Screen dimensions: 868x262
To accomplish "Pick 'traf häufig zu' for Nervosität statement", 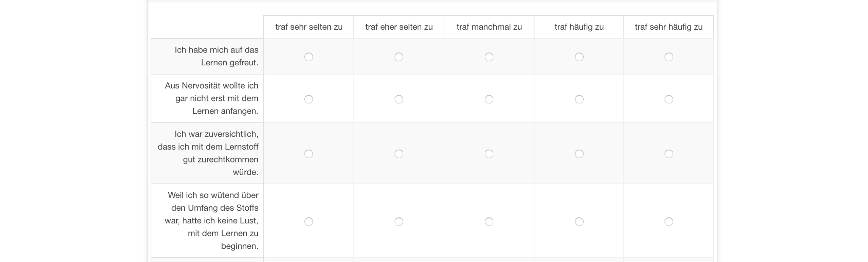I will (x=579, y=99).
